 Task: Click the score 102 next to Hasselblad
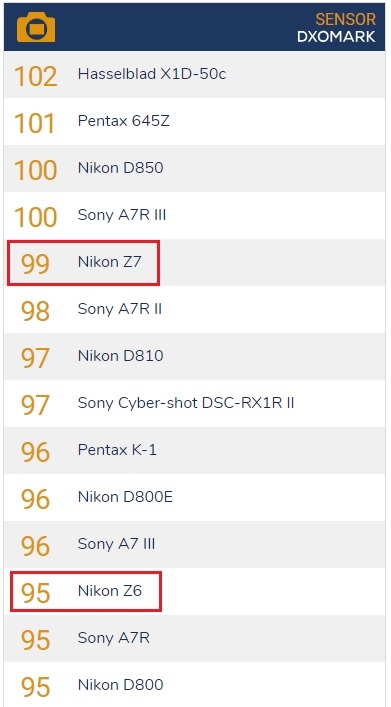point(36,76)
